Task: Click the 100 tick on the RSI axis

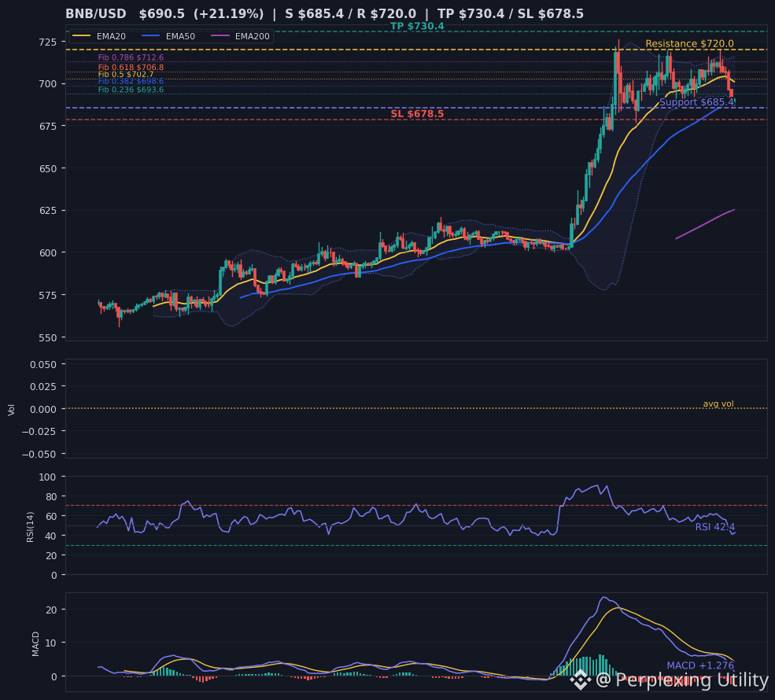Action: [48, 477]
